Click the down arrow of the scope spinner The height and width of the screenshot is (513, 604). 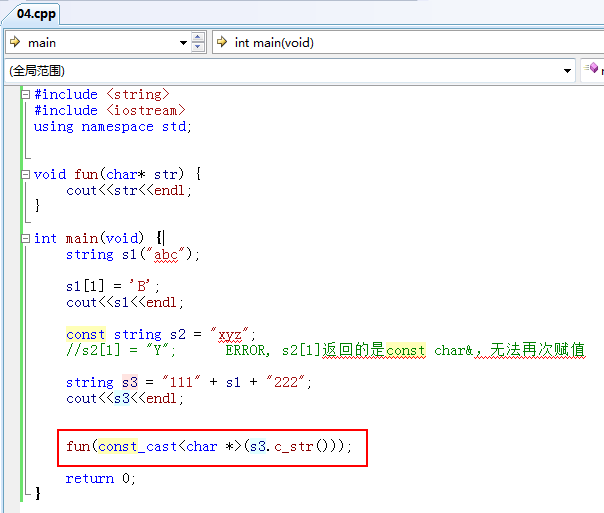[x=198, y=47]
